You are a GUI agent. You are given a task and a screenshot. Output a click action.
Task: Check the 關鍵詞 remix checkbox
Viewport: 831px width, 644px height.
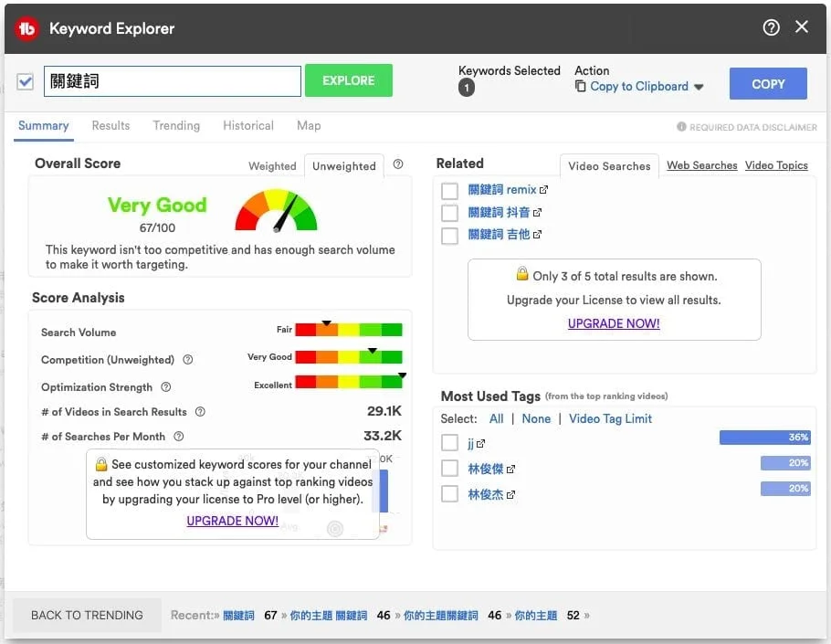pyautogui.click(x=449, y=190)
